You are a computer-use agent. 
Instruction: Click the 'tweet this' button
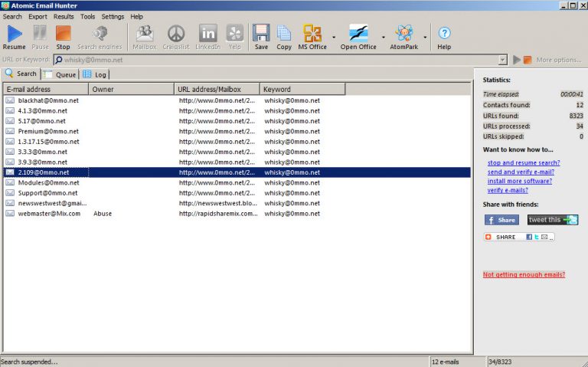(553, 220)
